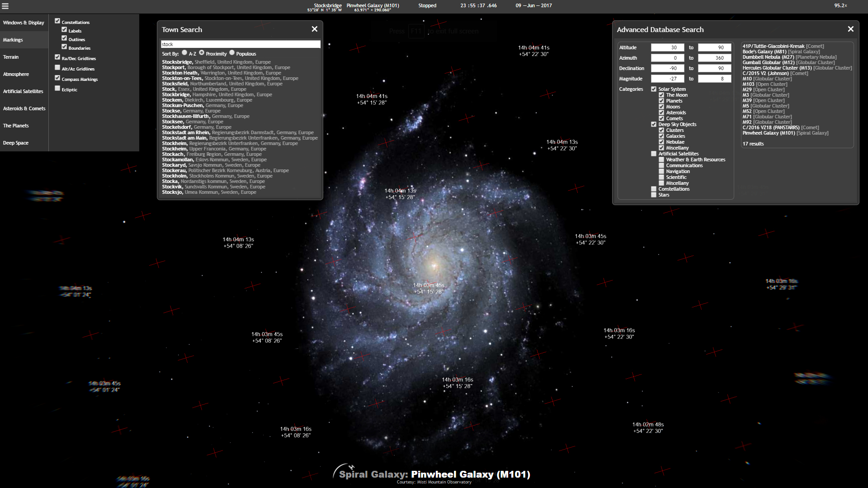Select Populous sort order
Image resolution: width=868 pixels, height=488 pixels.
click(232, 52)
